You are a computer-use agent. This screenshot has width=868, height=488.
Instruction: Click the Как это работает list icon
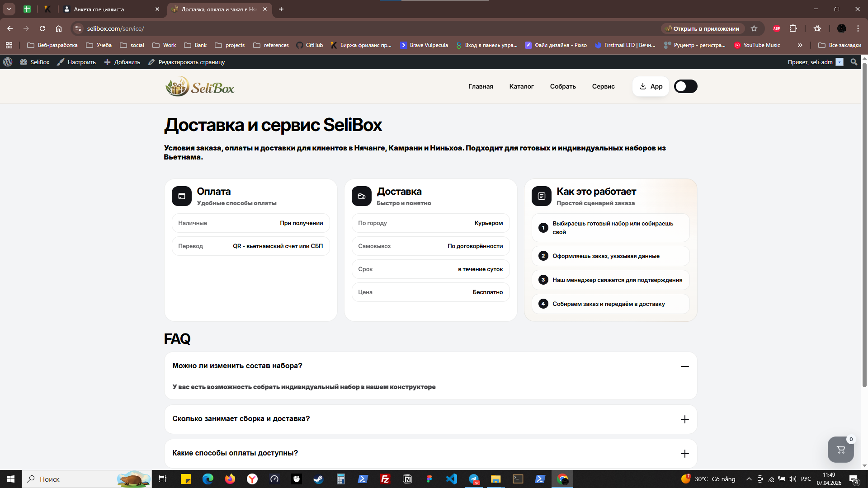[542, 196]
